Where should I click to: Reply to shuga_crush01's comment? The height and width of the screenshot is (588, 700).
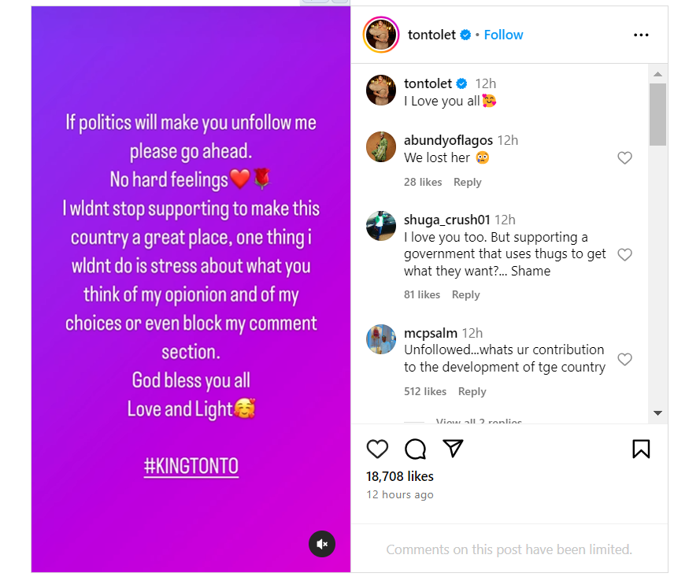[x=465, y=294]
